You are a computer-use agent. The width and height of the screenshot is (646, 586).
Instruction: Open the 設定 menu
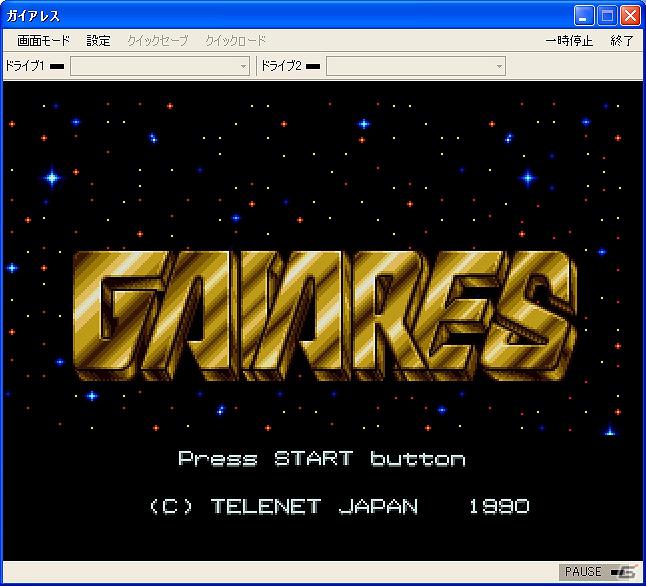98,41
